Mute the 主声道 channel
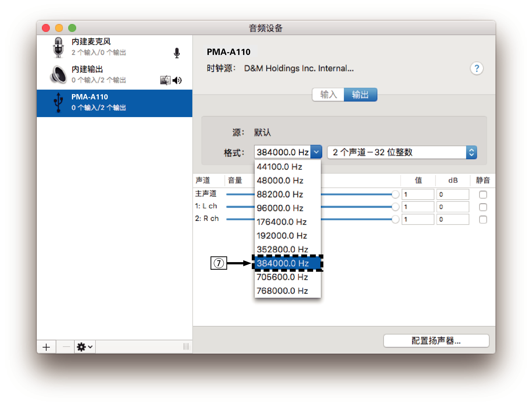The image size is (532, 406). [483, 194]
